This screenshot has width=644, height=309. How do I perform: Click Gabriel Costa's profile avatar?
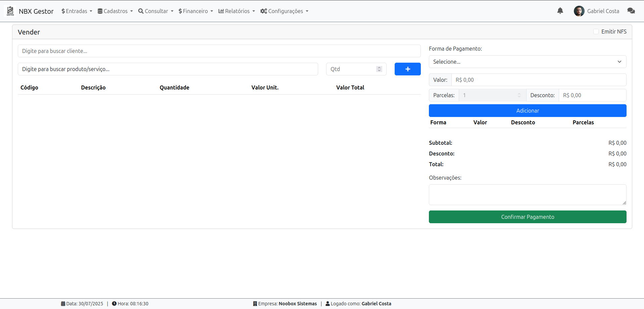(x=579, y=11)
